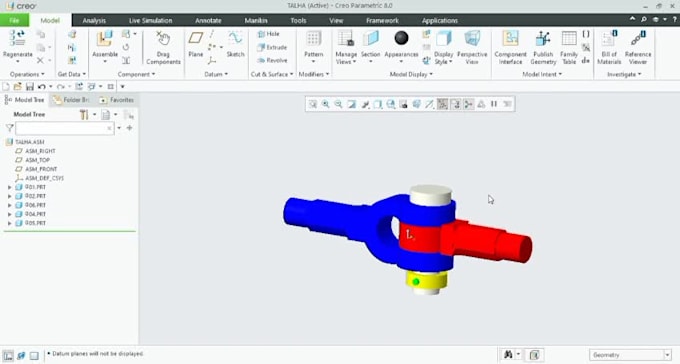680x364 pixels.
Task: Click the Zoom Out magnifier icon
Action: point(338,104)
